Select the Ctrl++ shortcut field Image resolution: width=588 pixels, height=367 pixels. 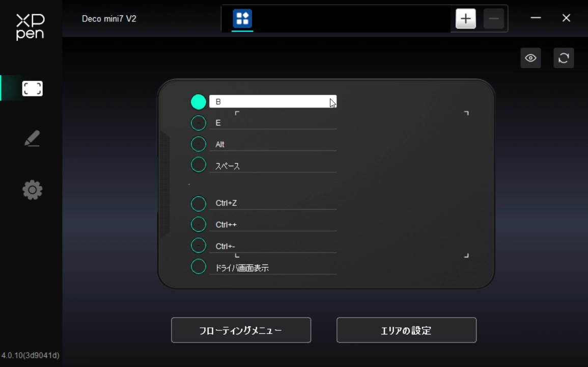pyautogui.click(x=273, y=224)
